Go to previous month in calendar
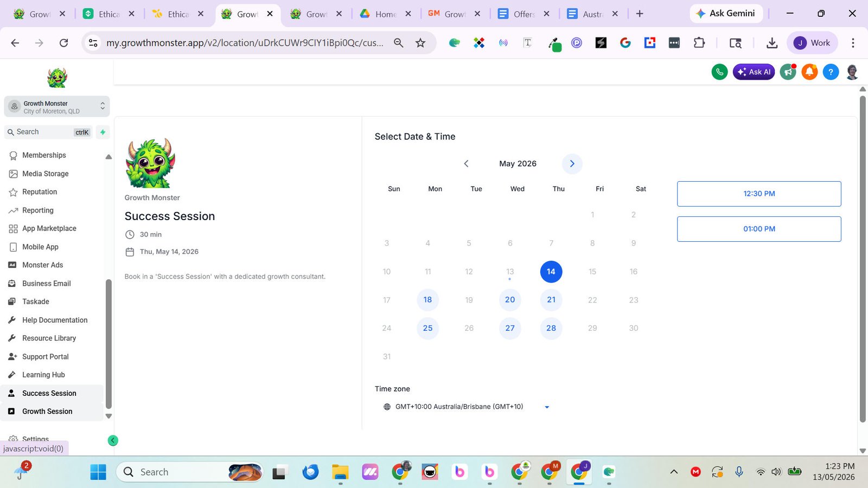The width and height of the screenshot is (868, 488). pyautogui.click(x=466, y=164)
